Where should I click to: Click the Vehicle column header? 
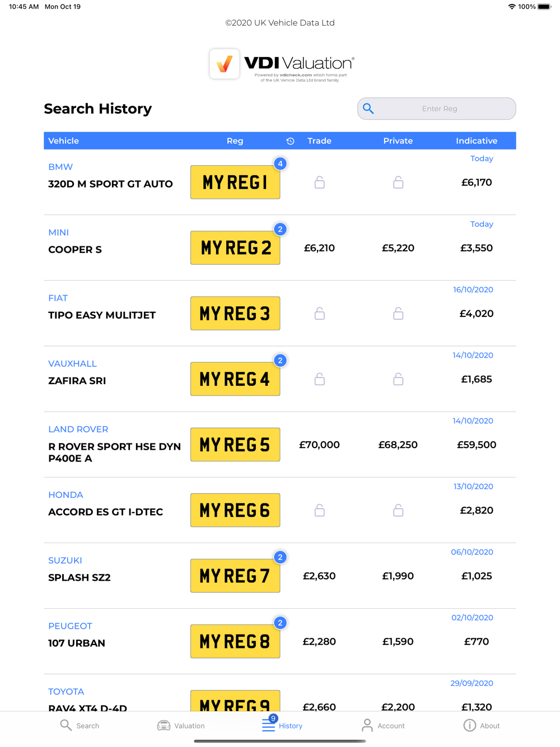tap(63, 141)
